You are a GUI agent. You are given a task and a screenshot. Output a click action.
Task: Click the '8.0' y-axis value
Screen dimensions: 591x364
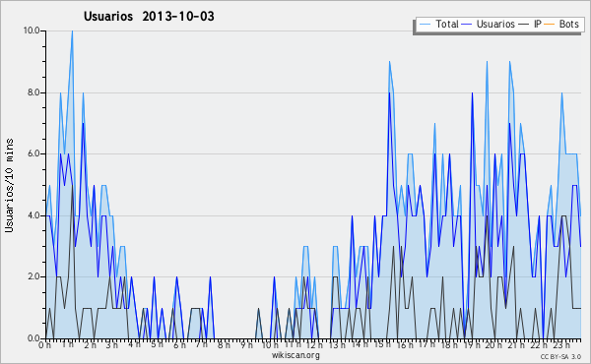33,92
